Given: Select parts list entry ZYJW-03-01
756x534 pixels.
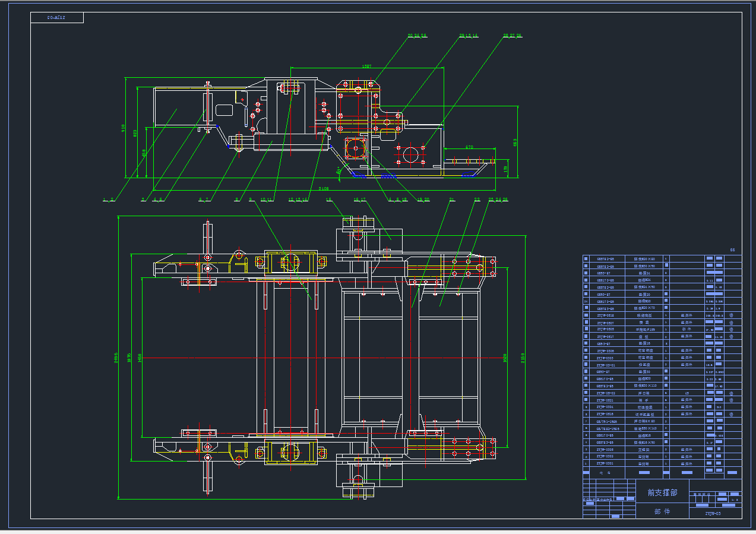Looking at the screenshot, I should pyautogui.click(x=605, y=365).
